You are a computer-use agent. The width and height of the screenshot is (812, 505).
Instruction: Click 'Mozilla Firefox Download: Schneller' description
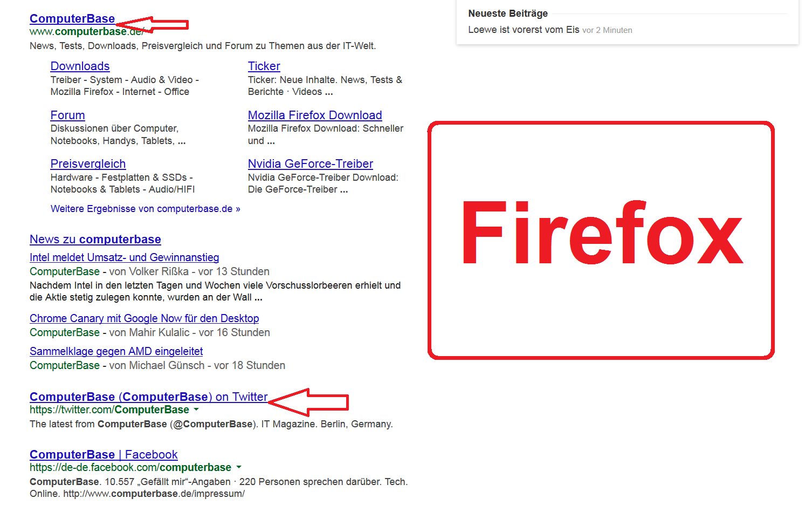pos(326,135)
